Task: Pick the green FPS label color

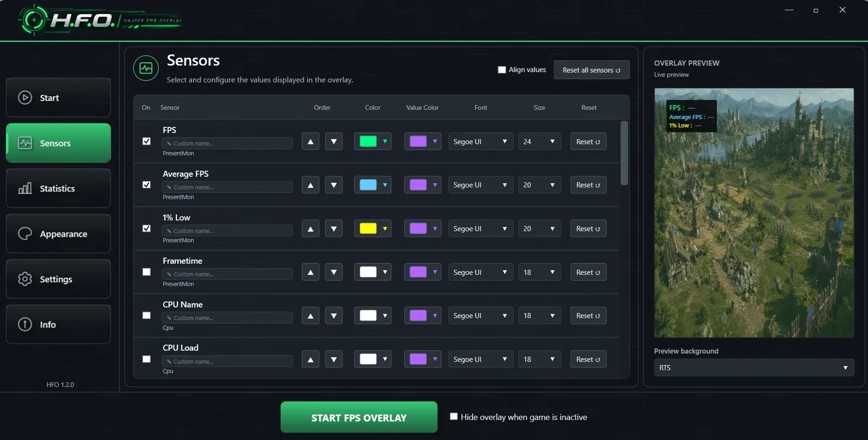Action: pyautogui.click(x=373, y=142)
